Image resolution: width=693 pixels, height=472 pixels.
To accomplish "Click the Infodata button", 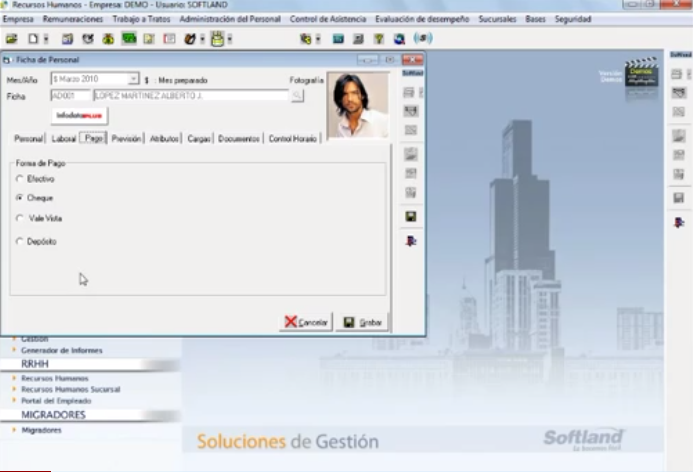I will [79, 116].
